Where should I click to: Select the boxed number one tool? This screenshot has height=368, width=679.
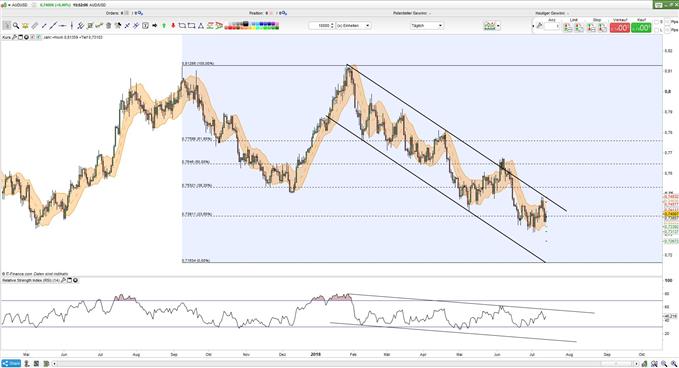146,26
